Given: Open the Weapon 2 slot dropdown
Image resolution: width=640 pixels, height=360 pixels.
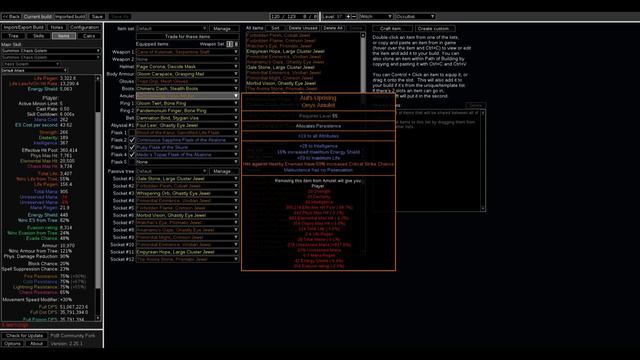Looking at the screenshot, I should [187, 59].
